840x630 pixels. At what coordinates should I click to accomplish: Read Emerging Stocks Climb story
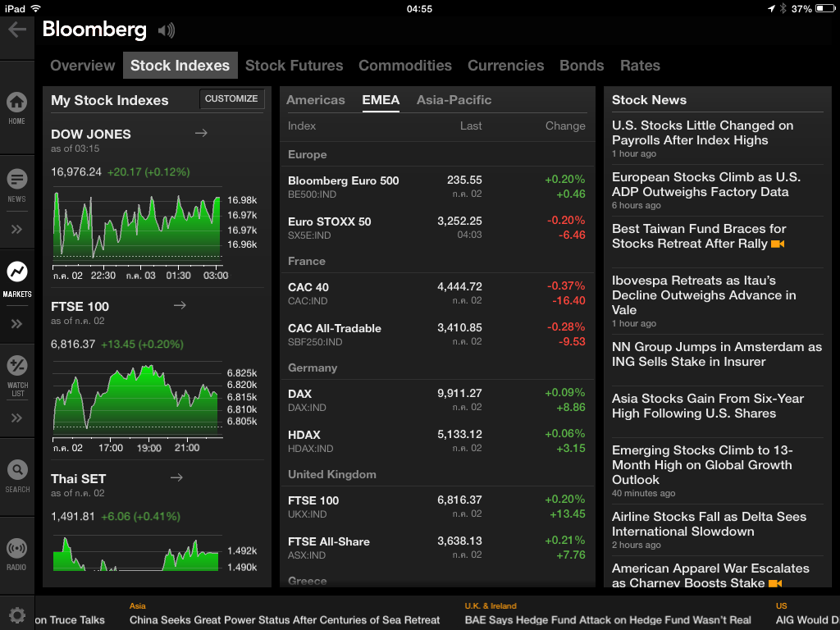[717, 471]
